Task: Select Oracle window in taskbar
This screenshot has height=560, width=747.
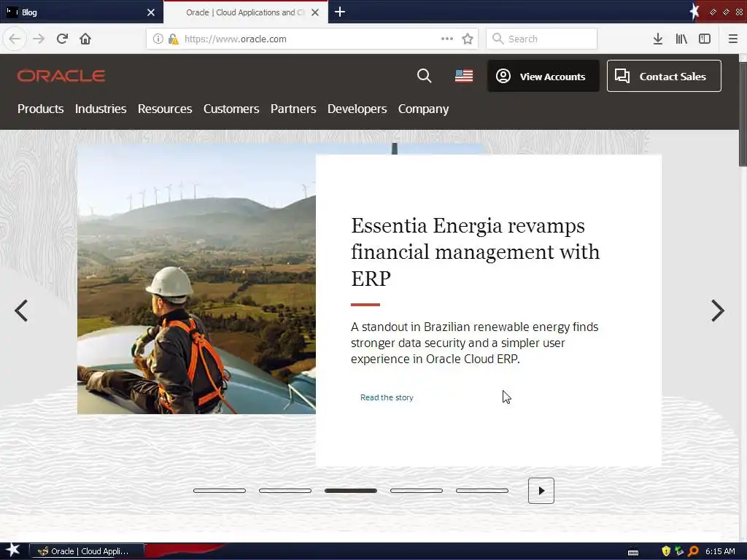Action: coord(87,551)
